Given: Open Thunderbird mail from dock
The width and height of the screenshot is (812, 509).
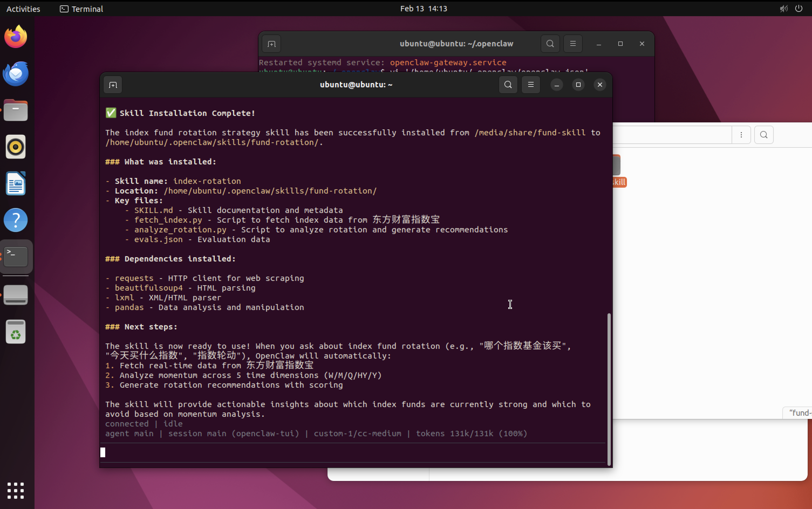Looking at the screenshot, I should pos(16,74).
